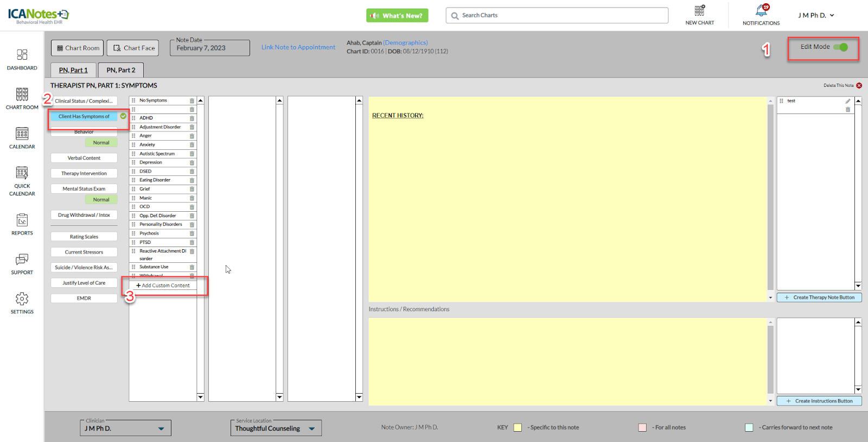Click the Link Note to Appointment link

click(298, 47)
